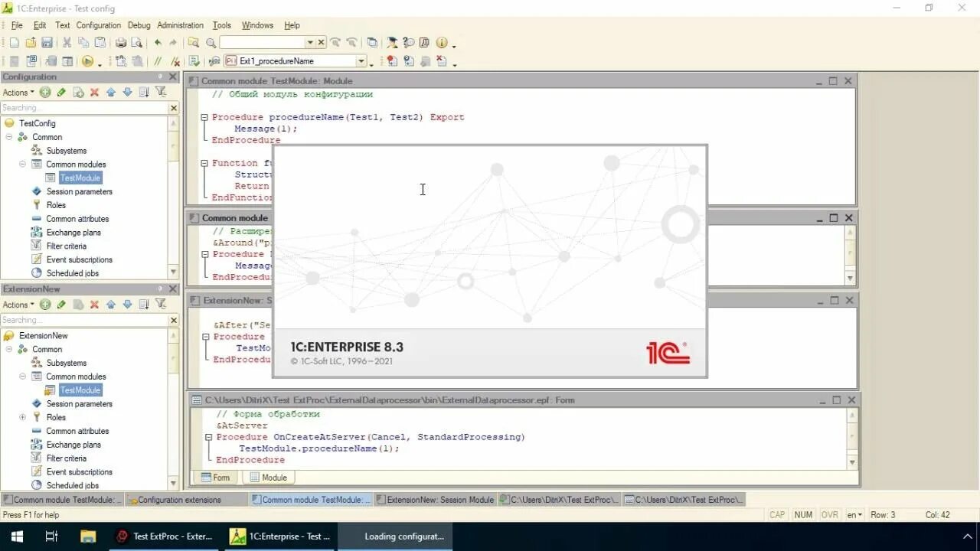Image resolution: width=980 pixels, height=551 pixels.
Task: Click Windows Start button
Action: coord(17,536)
